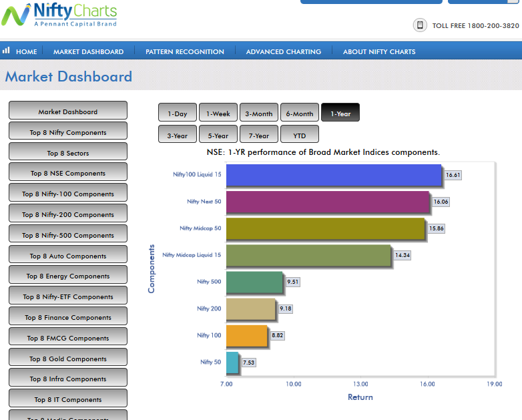Open Top 8 IT Components
The width and height of the screenshot is (522, 420).
pyautogui.click(x=68, y=399)
